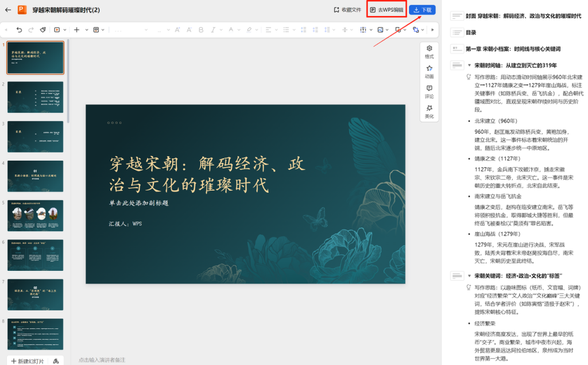This screenshot has height=365, width=588.
Task: Expand the highlight color dropdown arrow
Action: [257, 30]
